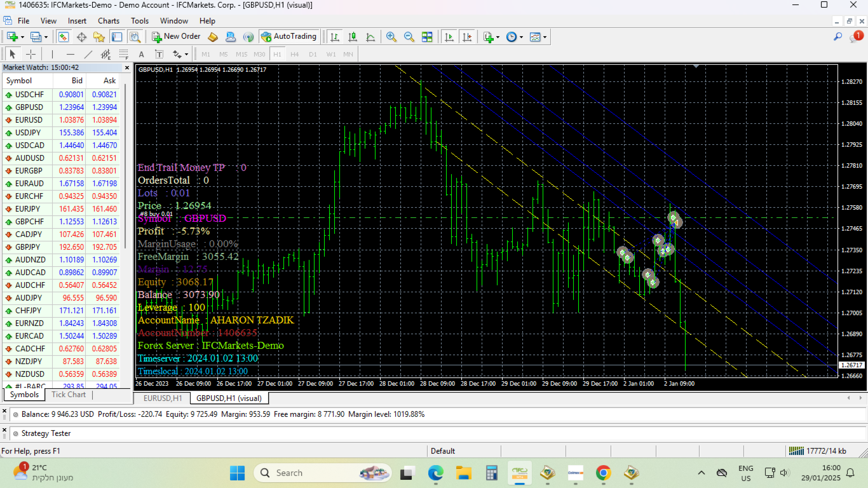Tile chart windows icon

pyautogui.click(x=427, y=37)
